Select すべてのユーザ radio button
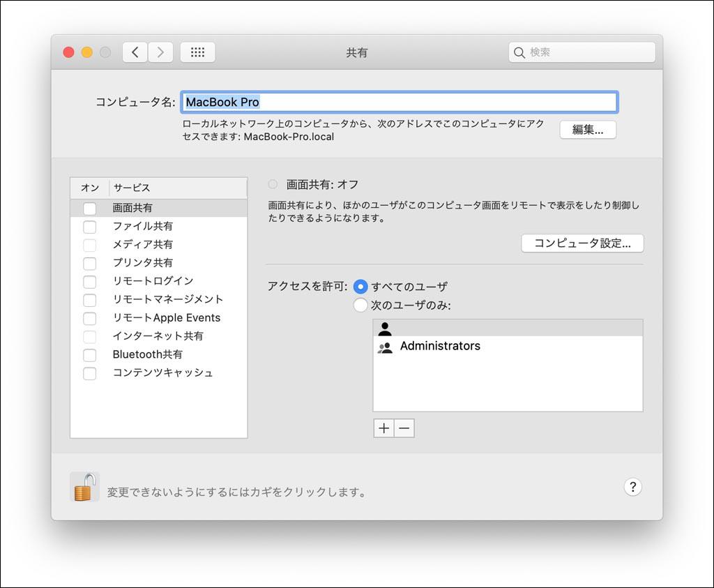This screenshot has height=588, width=714. point(360,287)
